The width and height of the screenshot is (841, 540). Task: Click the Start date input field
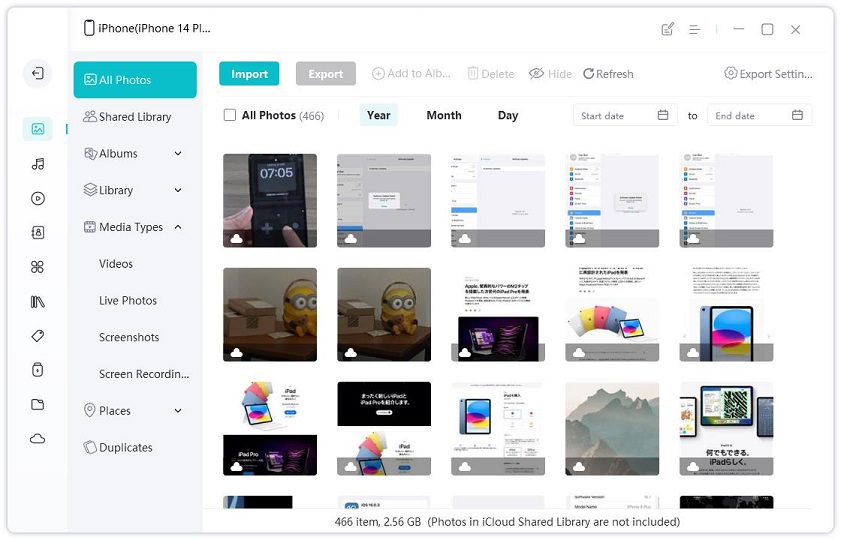[625, 115]
